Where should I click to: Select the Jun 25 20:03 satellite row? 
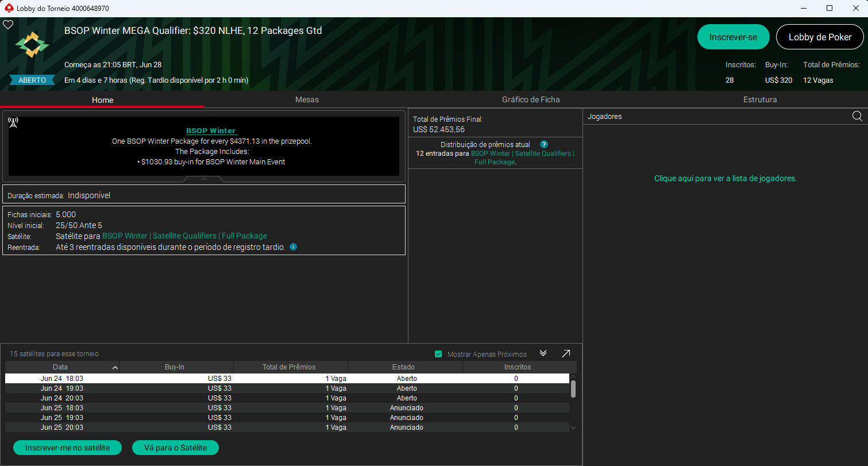(x=287, y=428)
